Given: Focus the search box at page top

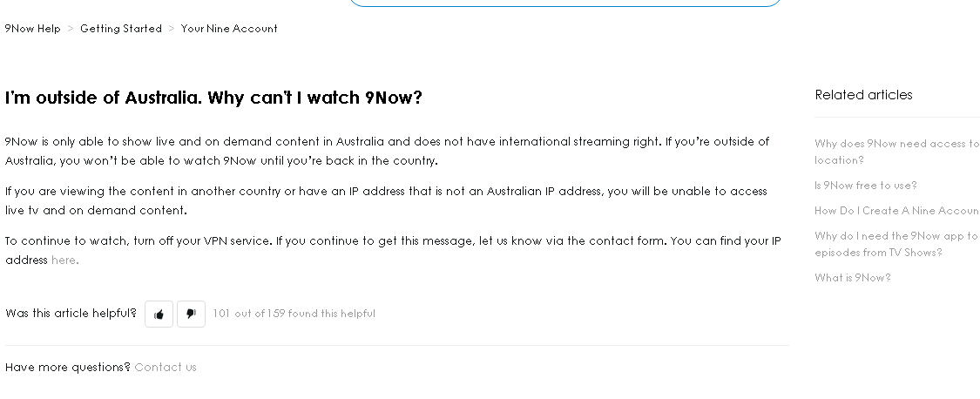Looking at the screenshot, I should coord(565,3).
